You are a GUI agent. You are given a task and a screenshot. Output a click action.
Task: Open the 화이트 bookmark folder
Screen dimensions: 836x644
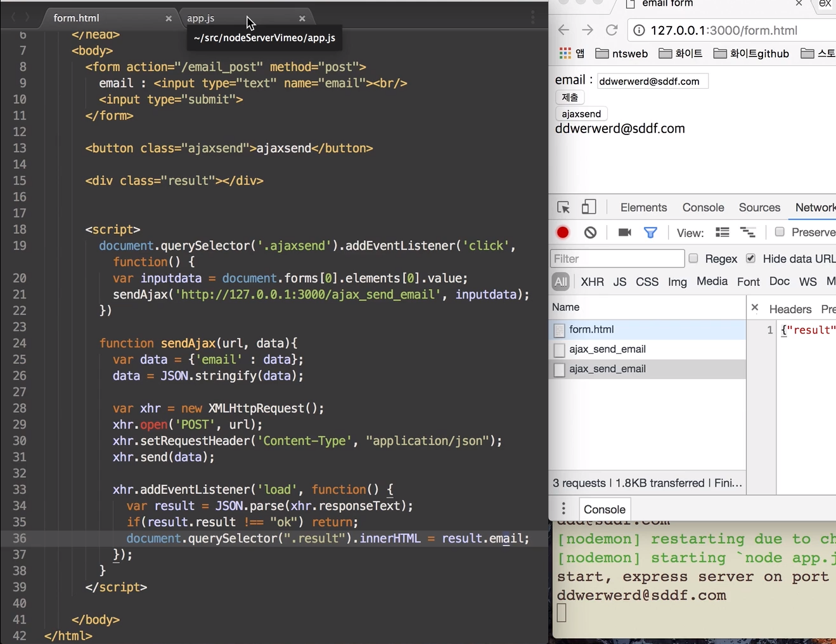(x=681, y=53)
